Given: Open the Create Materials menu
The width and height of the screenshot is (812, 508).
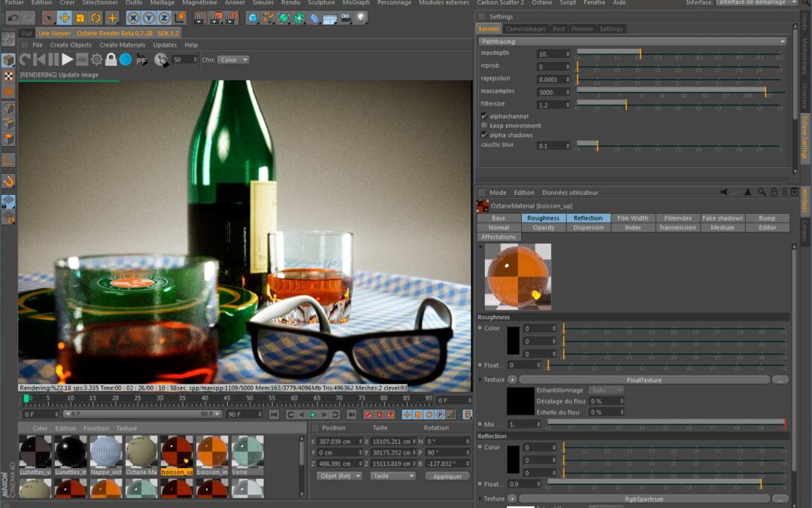Looking at the screenshot, I should pyautogui.click(x=123, y=45).
